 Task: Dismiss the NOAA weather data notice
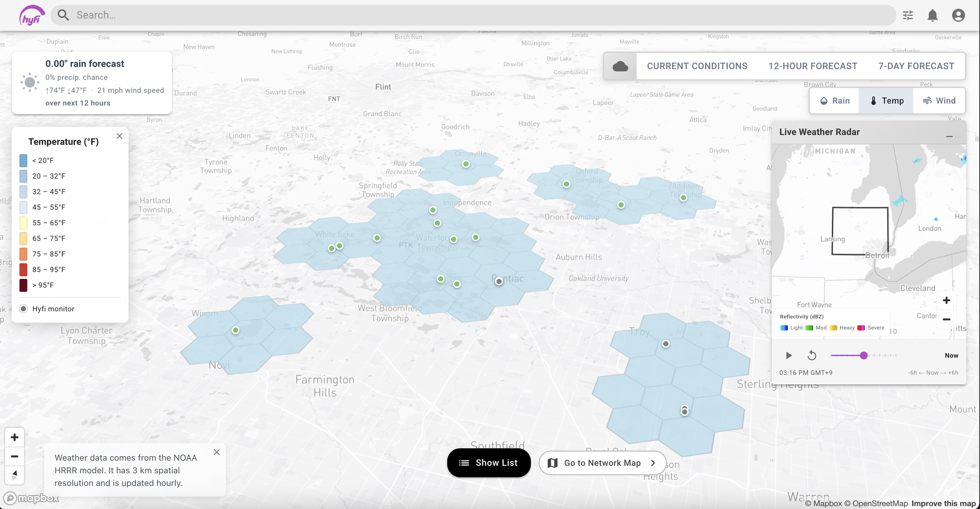click(x=217, y=452)
